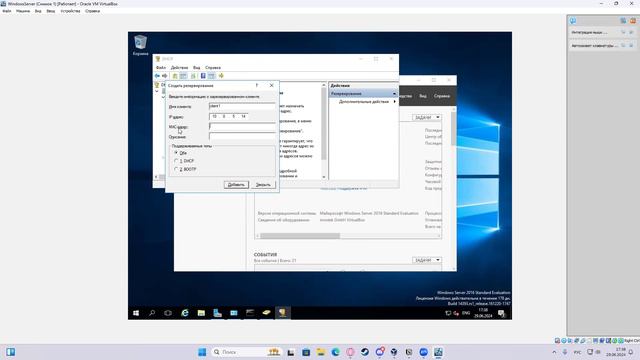Show hidden icons in host system tray
This screenshot has height=360, width=640.
pyautogui.click(x=554, y=352)
